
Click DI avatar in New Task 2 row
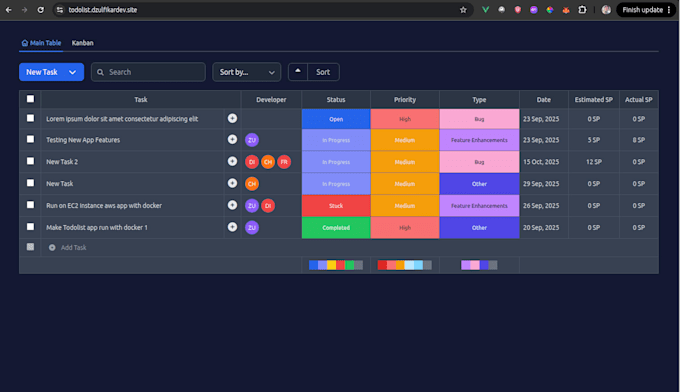click(252, 162)
